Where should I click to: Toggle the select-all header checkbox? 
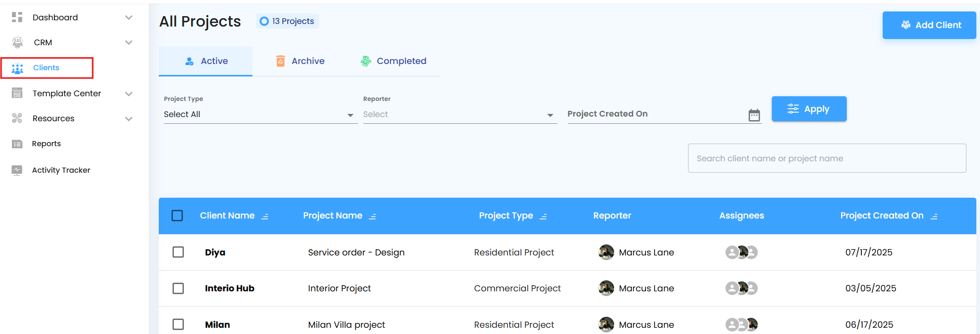[x=177, y=215]
